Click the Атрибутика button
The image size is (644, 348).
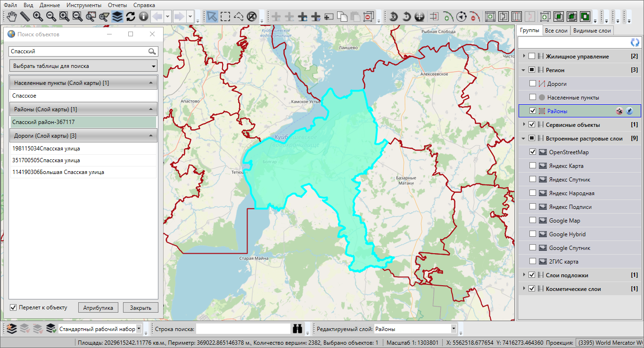[x=98, y=307]
